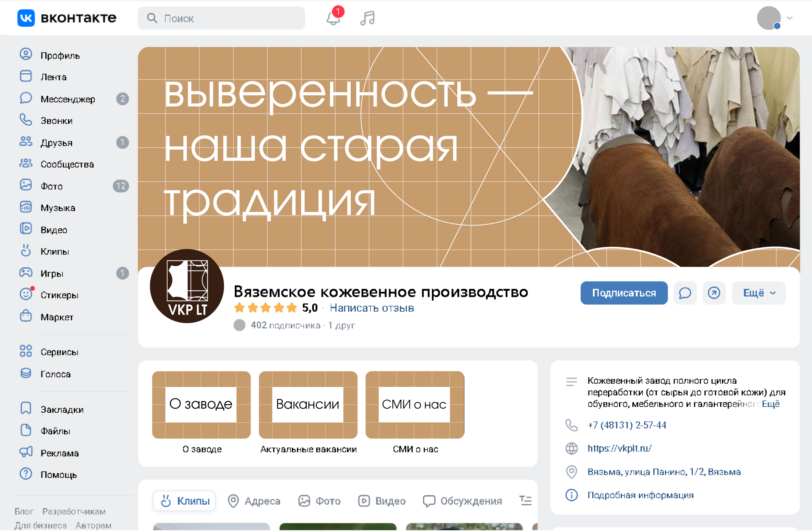Click the share arrow icon button

click(x=714, y=293)
